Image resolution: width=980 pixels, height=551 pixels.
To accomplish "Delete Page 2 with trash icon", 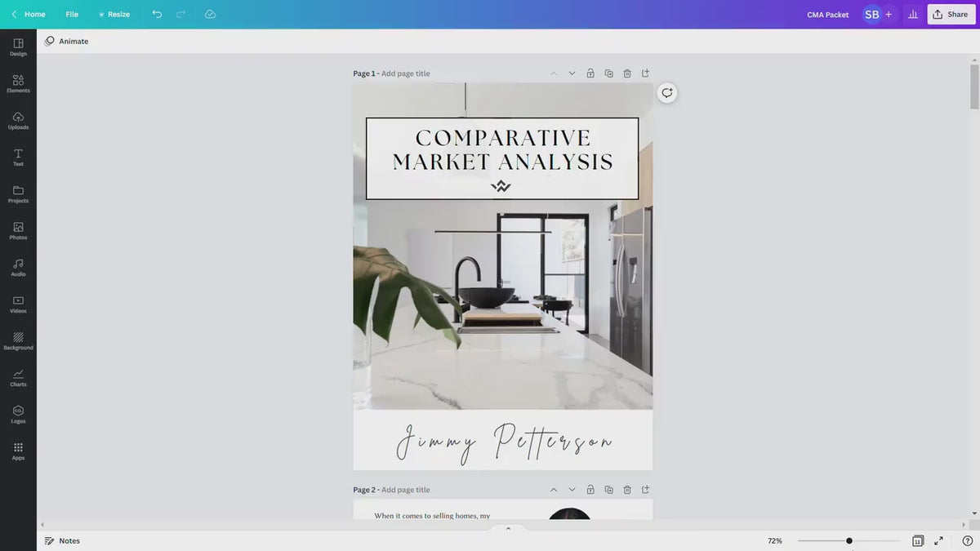I will tap(627, 490).
